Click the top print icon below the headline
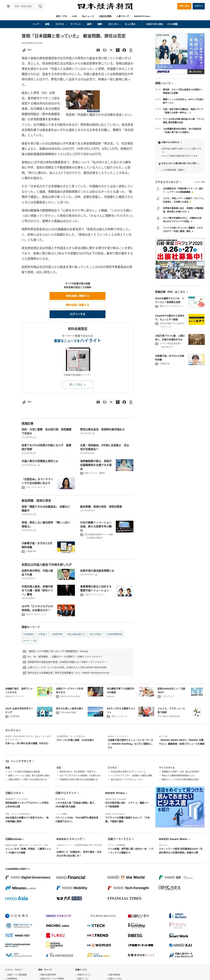The height and width of the screenshot is (980, 210). 98,50
